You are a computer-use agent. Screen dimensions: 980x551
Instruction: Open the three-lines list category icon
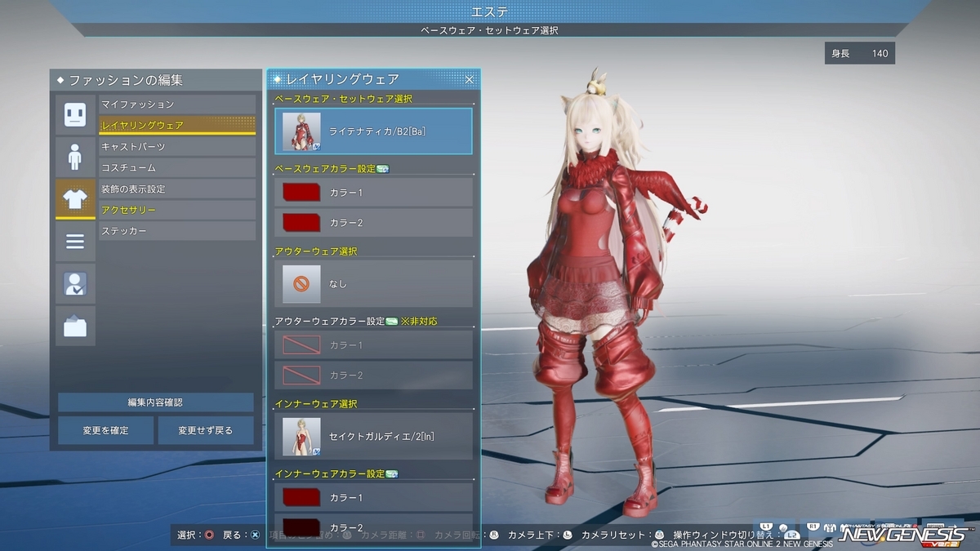[75, 242]
